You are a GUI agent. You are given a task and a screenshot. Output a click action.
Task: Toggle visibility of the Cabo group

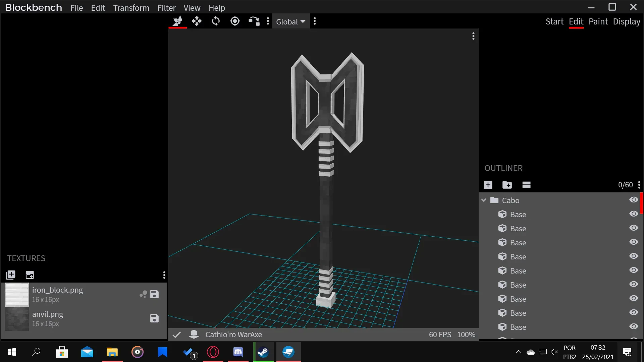(x=633, y=200)
